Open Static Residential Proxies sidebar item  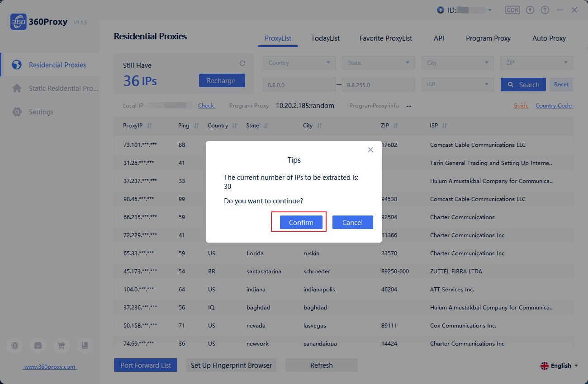(50, 88)
